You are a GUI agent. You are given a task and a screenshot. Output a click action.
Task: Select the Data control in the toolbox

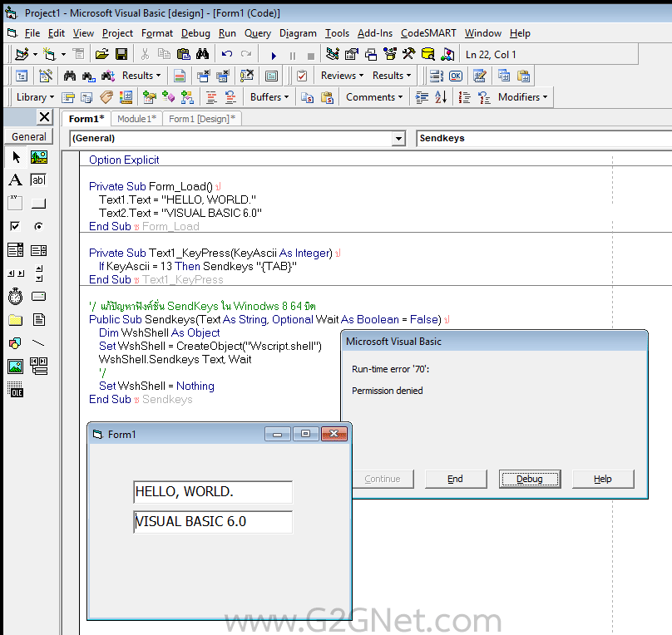(39, 367)
